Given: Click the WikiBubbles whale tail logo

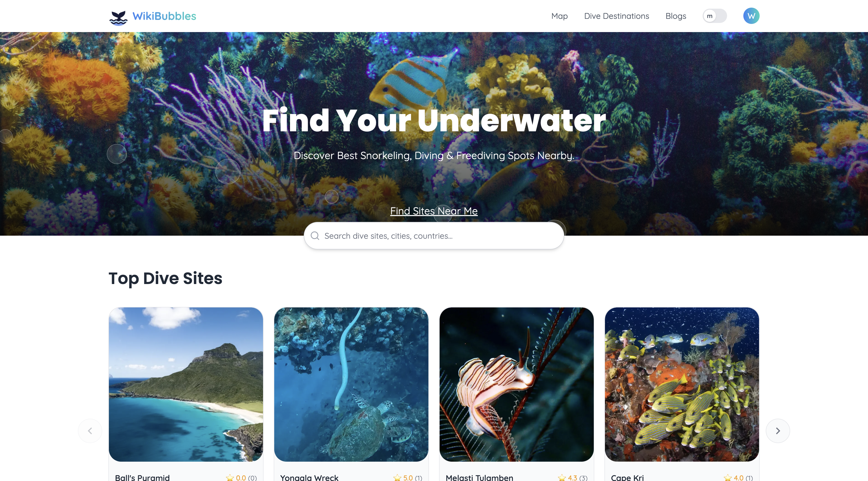Looking at the screenshot, I should [x=118, y=17].
